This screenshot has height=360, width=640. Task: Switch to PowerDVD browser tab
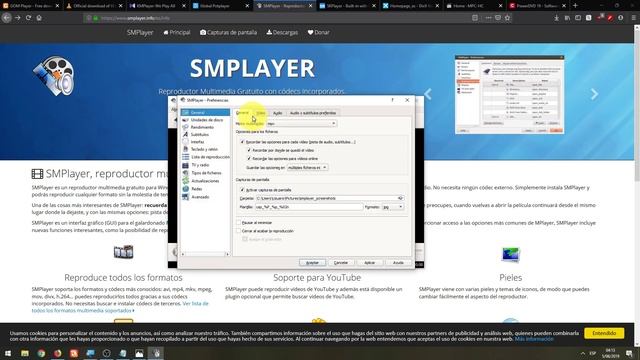[x=538, y=6]
